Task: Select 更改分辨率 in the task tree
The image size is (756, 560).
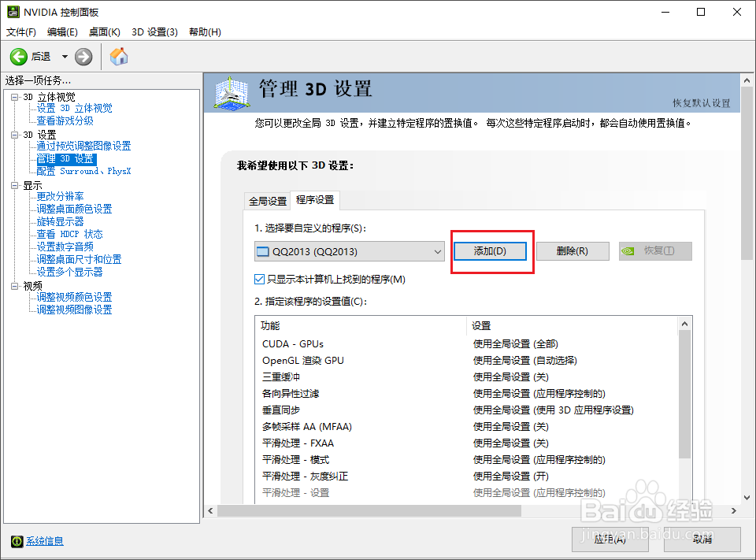Action: coord(60,196)
